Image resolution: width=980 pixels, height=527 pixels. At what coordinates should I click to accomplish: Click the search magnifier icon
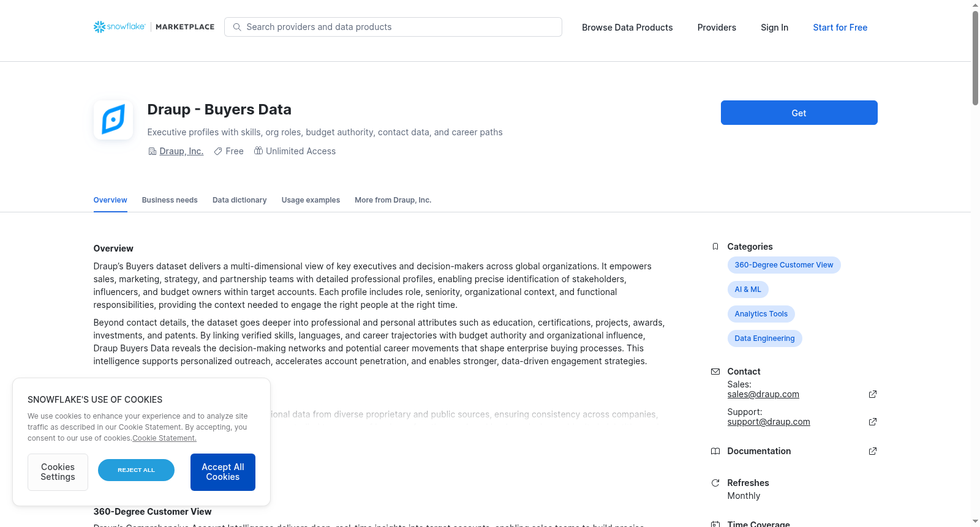pos(237,27)
